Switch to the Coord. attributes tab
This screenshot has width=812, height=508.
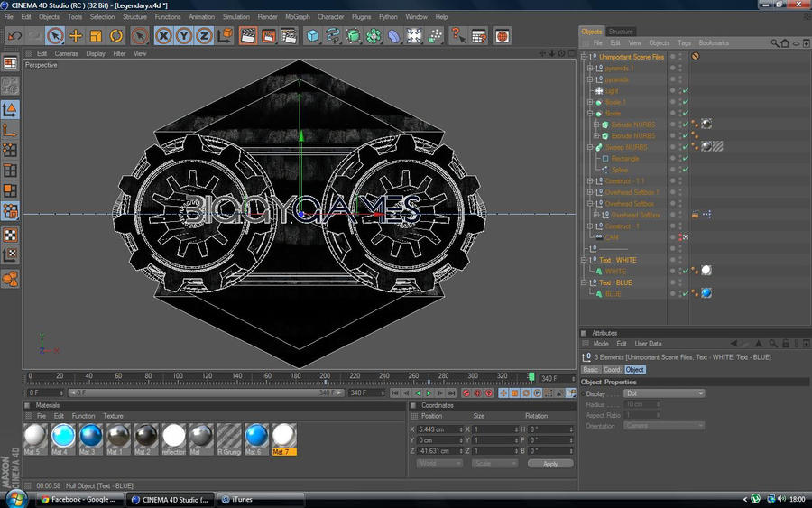tap(612, 370)
